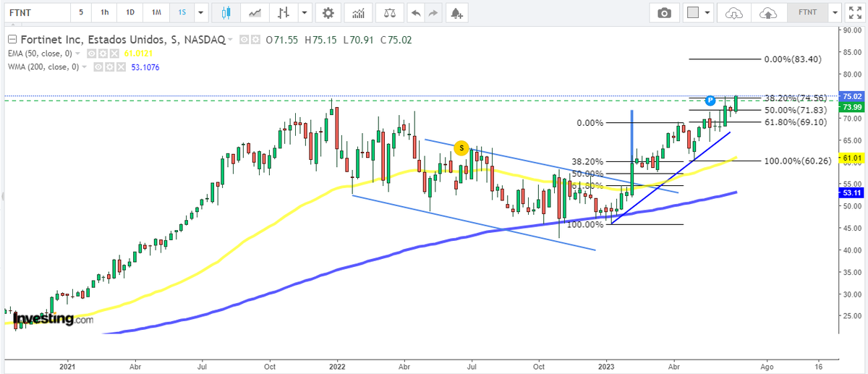Image resolution: width=868 pixels, height=374 pixels.
Task: Open EMA 50 indicator settings gear
Action: [x=102, y=54]
